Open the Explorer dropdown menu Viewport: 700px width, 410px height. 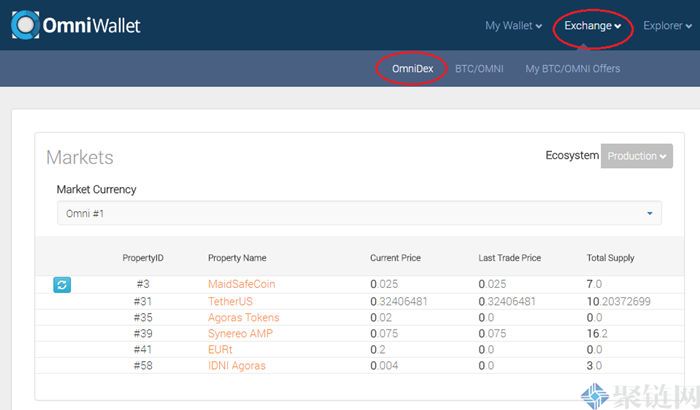coord(667,26)
